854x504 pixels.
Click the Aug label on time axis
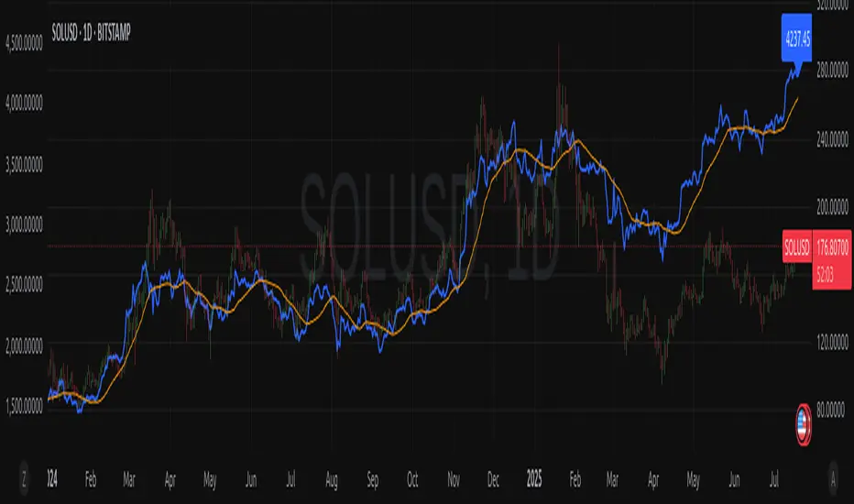(332, 480)
